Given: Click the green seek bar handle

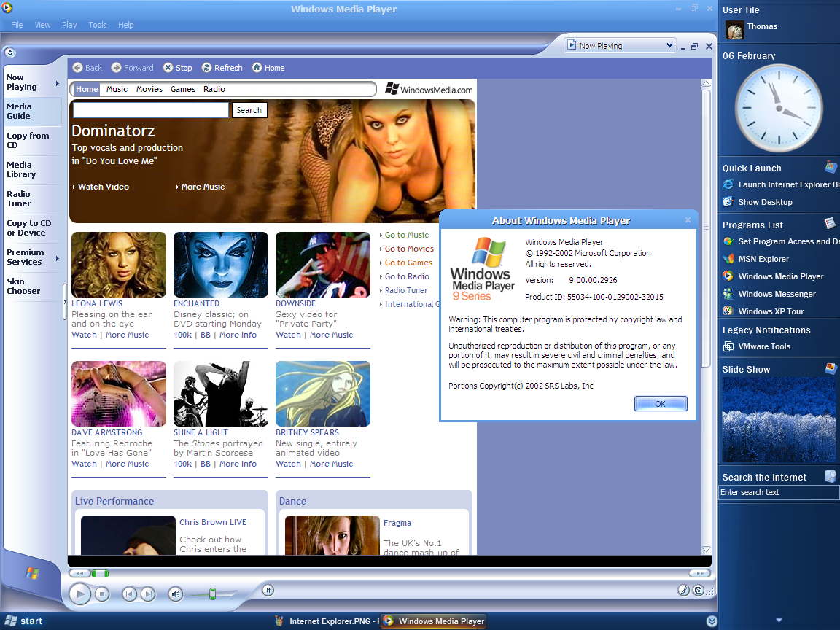Looking at the screenshot, I should 100,573.
